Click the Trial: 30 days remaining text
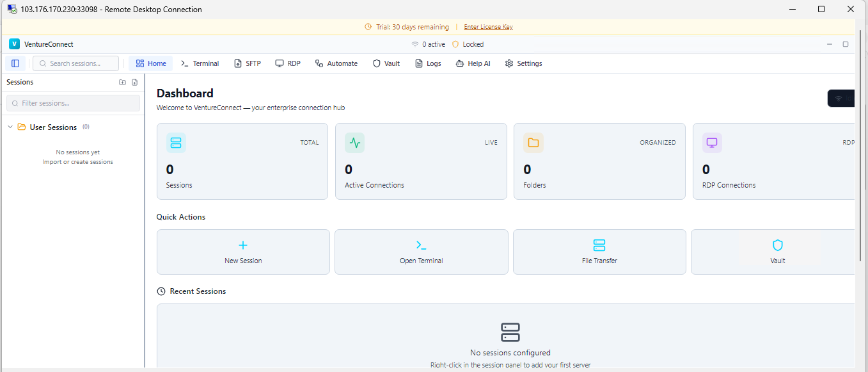868x372 pixels. [x=413, y=27]
